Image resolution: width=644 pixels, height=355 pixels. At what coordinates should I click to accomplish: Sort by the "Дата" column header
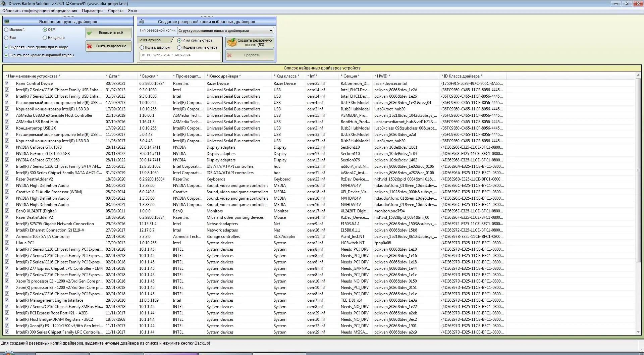120,76
